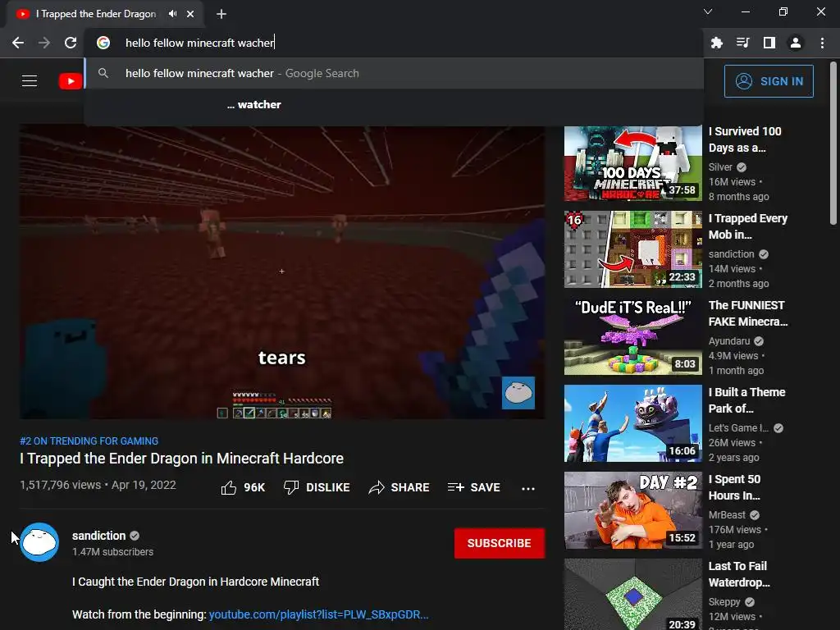The height and width of the screenshot is (630, 840).
Task: Close the Ender Dragon tab
Action: [x=190, y=14]
